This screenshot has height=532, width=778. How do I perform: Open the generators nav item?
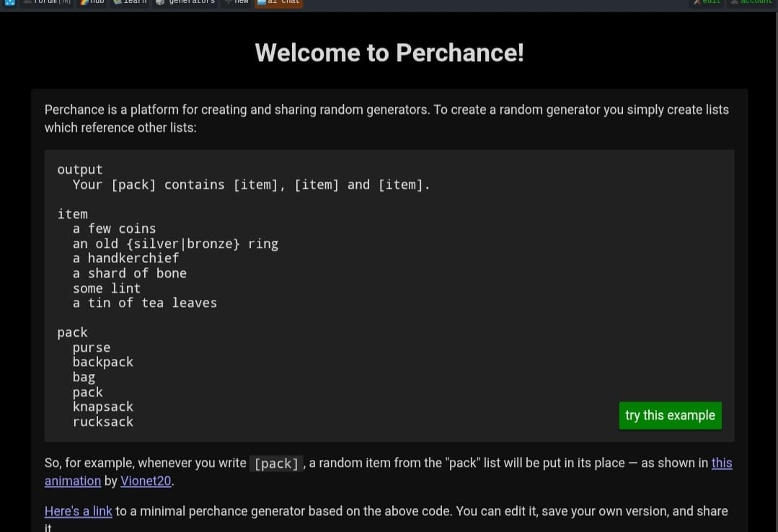pos(185,2)
